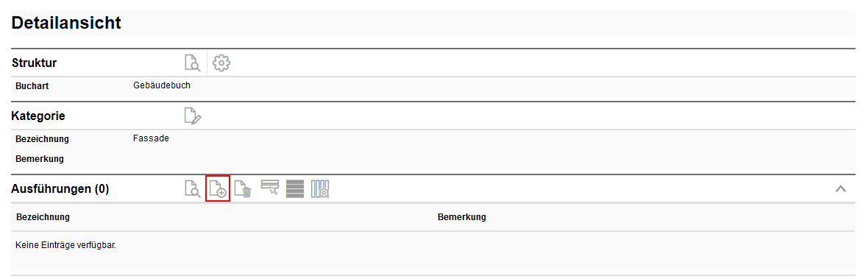This screenshot has height=279, width=868.
Task: Open the Struktur view document icon
Action: click(192, 63)
